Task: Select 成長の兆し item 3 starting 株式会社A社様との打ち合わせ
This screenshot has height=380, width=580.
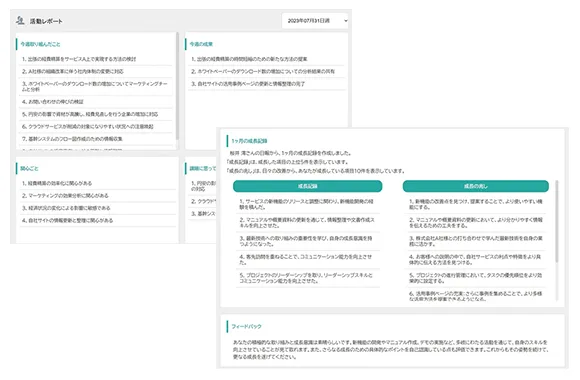Action: [476, 241]
